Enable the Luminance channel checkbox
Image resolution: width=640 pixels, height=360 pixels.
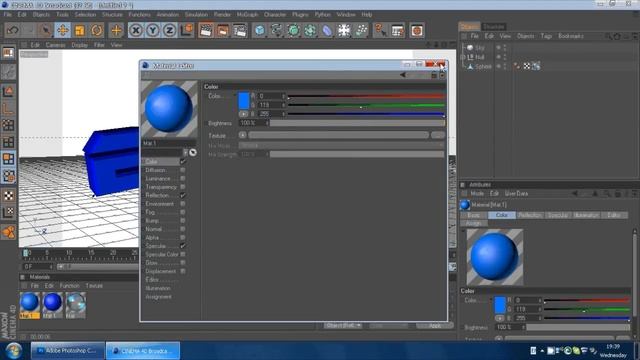[182, 178]
